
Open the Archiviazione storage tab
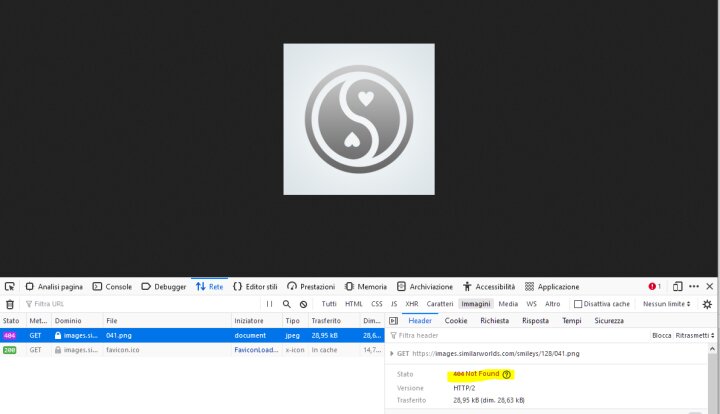pyautogui.click(x=425, y=286)
